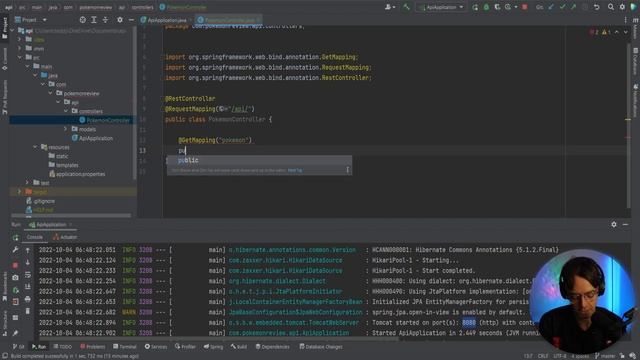Open the Project view selector dropdown
The width and height of the screenshot is (640, 360).
click(31, 20)
